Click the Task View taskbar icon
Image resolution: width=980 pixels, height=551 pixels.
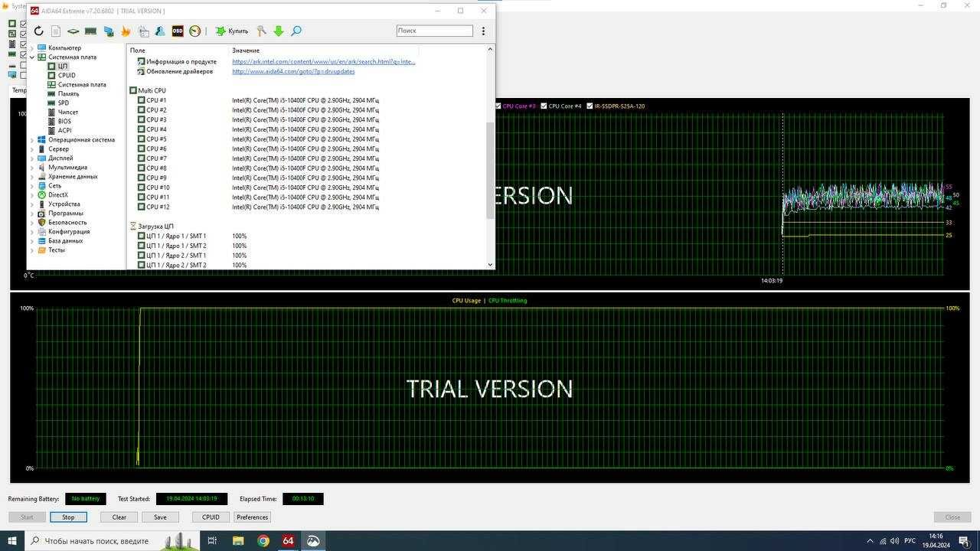[213, 541]
